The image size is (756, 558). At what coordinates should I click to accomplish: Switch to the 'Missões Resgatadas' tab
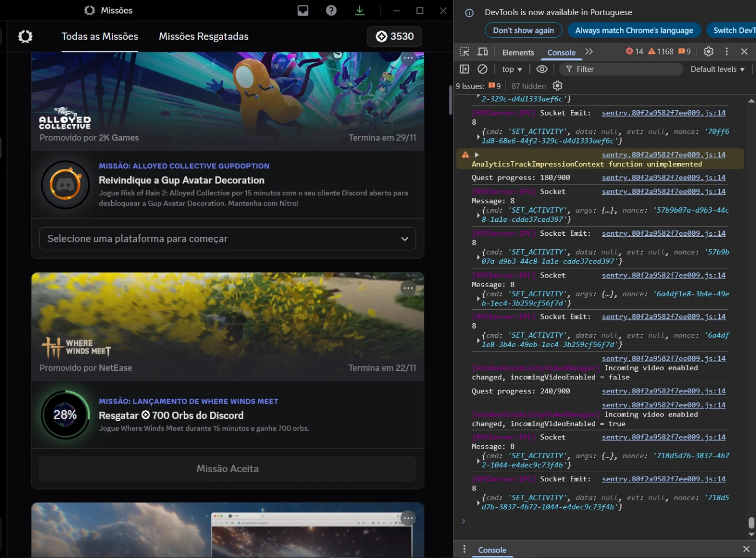coord(204,37)
